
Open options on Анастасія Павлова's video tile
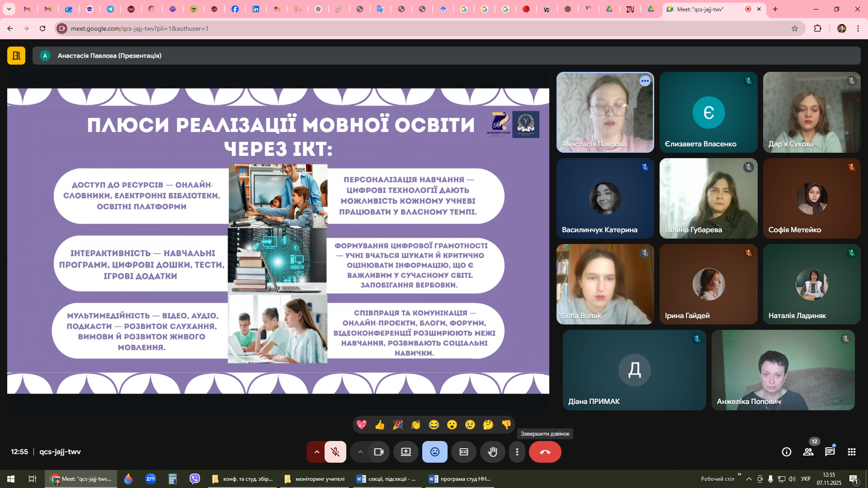(645, 81)
